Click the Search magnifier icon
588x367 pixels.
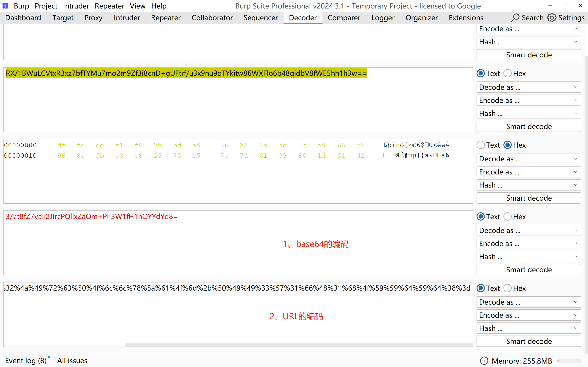pos(515,18)
